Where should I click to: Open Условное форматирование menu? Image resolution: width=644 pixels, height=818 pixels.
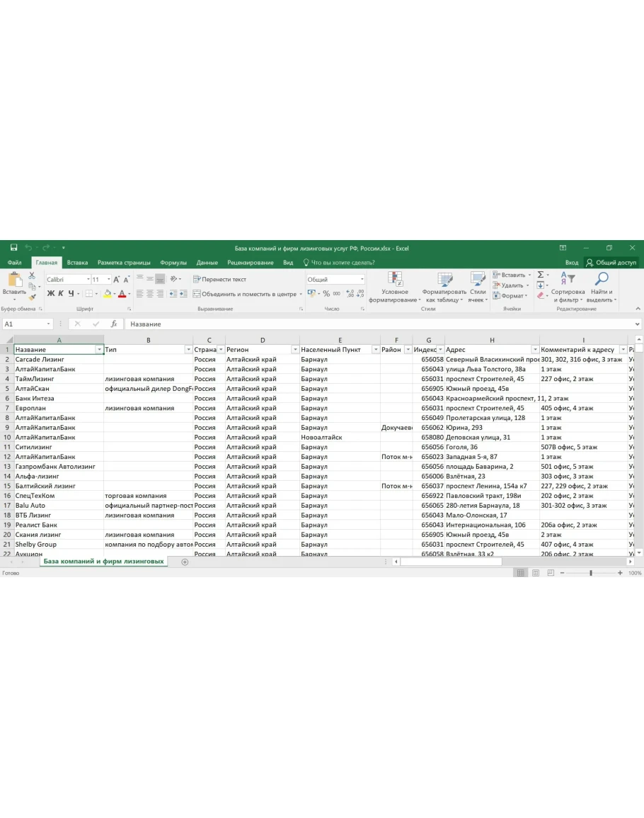point(395,287)
